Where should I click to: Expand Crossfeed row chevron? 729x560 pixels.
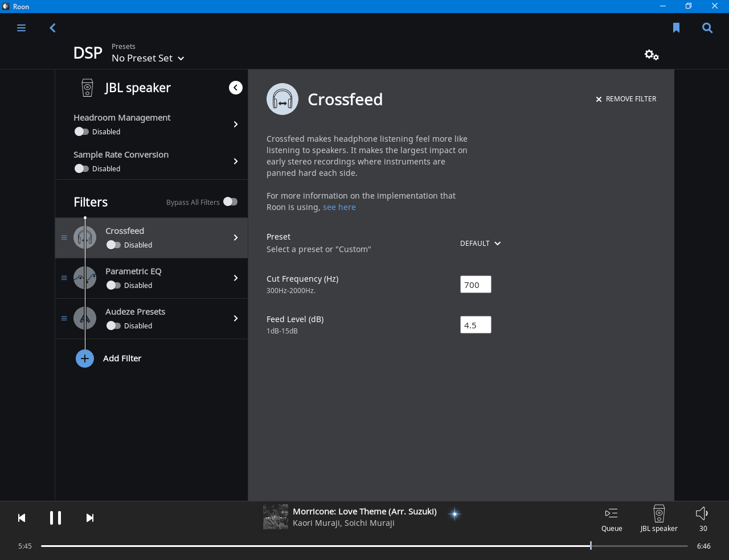[x=236, y=237]
